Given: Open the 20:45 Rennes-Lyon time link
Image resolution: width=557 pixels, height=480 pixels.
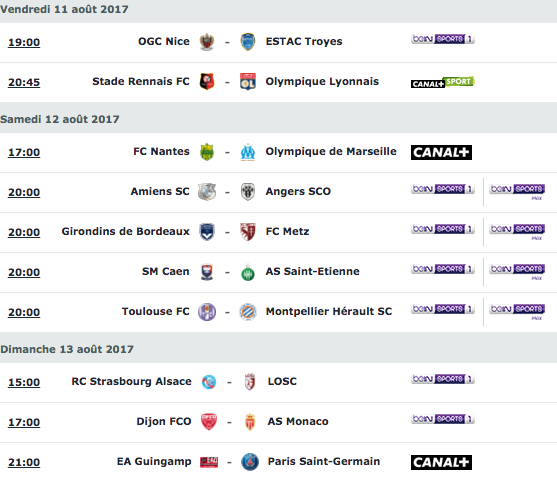Looking at the screenshot, I should (x=24, y=82).
